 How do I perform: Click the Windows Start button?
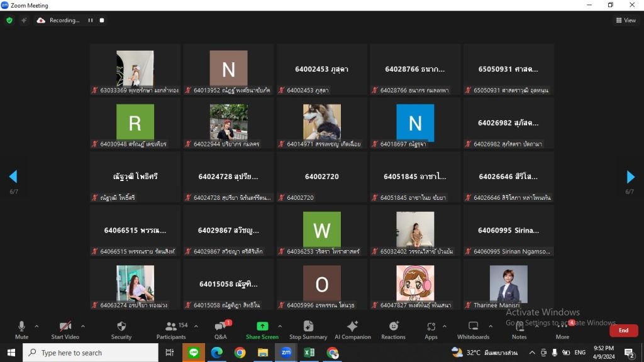[11, 353]
